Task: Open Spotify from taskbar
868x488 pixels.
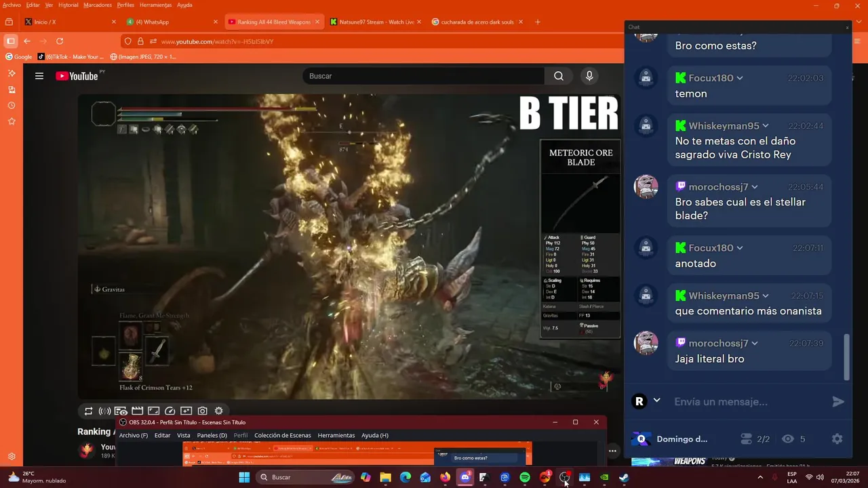Action: click(525, 477)
